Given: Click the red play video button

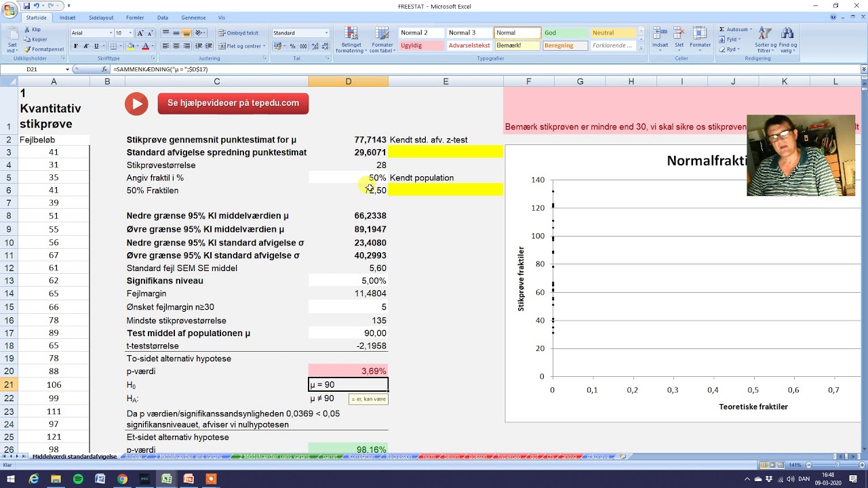Looking at the screenshot, I should pos(136,104).
